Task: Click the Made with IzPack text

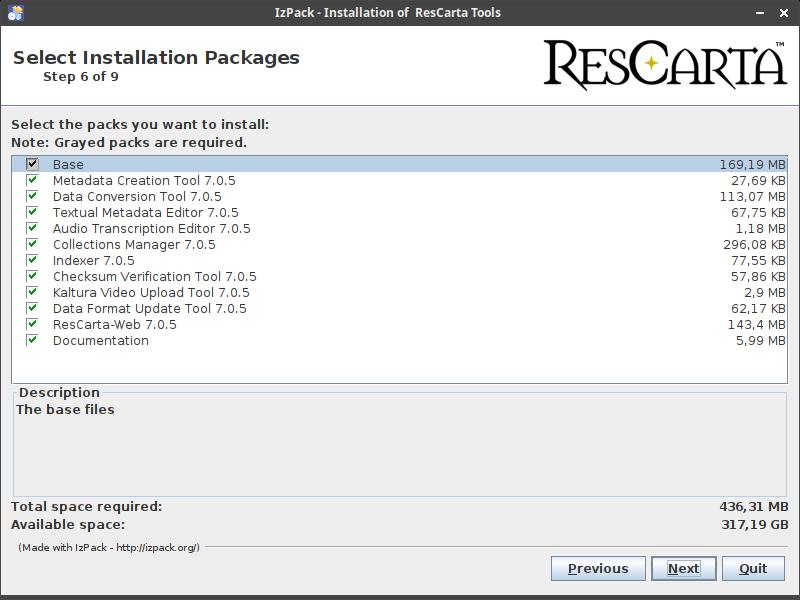Action: click(x=109, y=547)
